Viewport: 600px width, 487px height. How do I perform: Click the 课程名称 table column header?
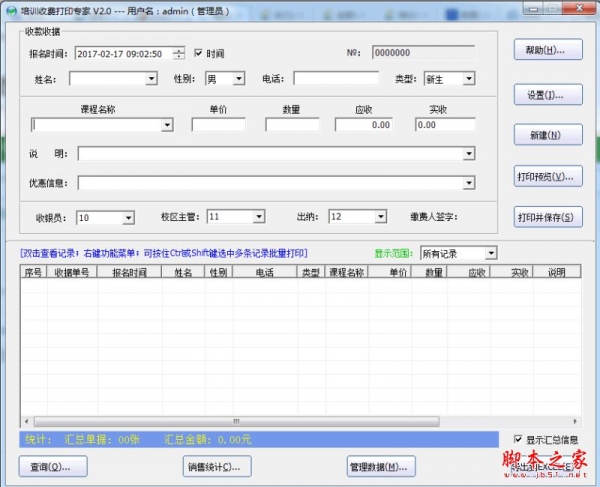tap(347, 272)
